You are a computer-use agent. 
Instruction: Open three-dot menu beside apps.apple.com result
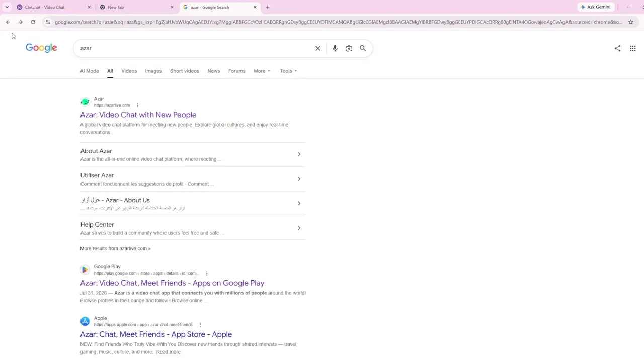200,325
